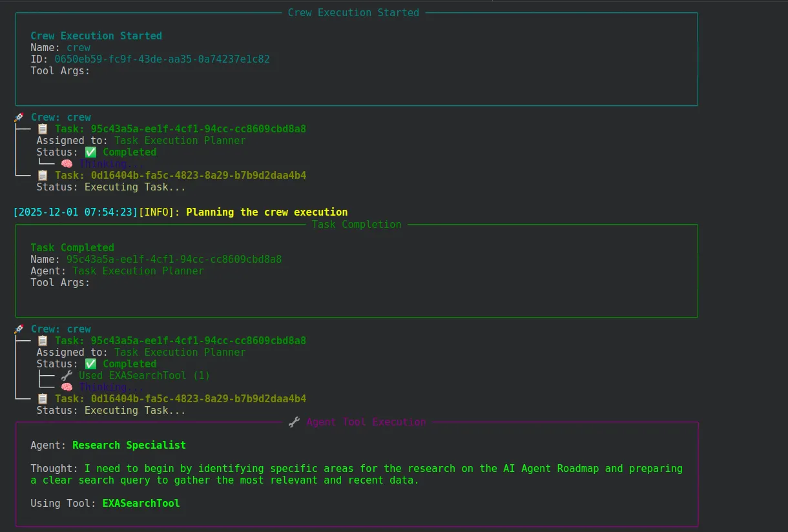Click the Research Specialist agent name
The height and width of the screenshot is (532, 788).
coord(129,445)
